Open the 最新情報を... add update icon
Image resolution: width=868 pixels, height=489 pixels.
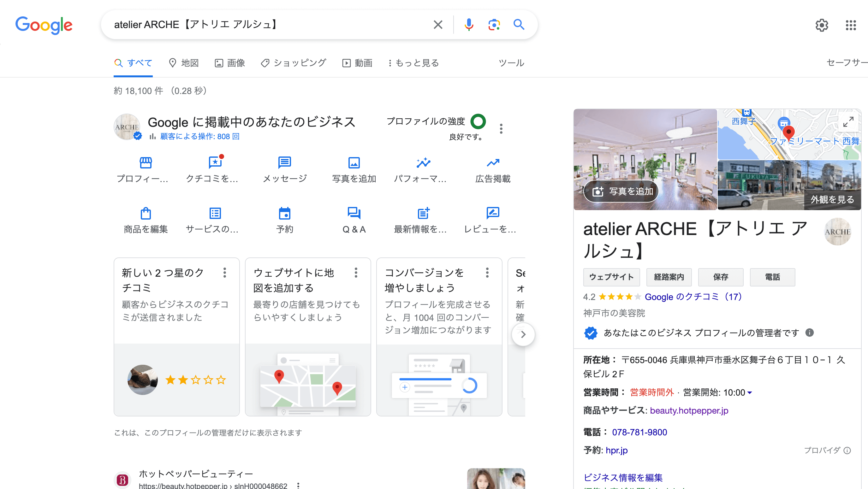coord(423,213)
